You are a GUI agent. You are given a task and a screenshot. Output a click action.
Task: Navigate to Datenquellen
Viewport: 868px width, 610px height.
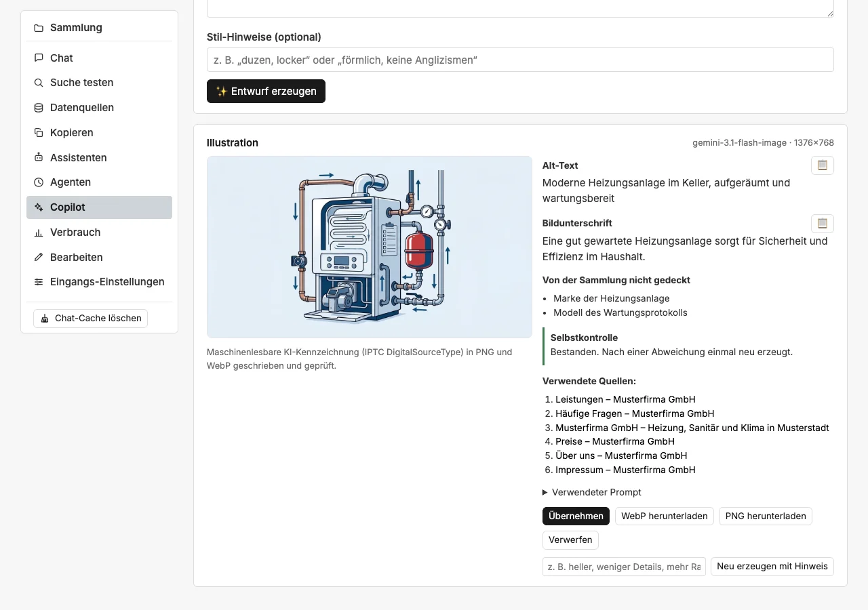99,108
